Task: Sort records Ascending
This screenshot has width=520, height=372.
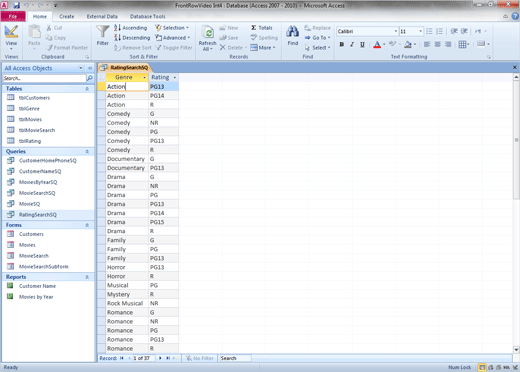Action: coord(130,28)
